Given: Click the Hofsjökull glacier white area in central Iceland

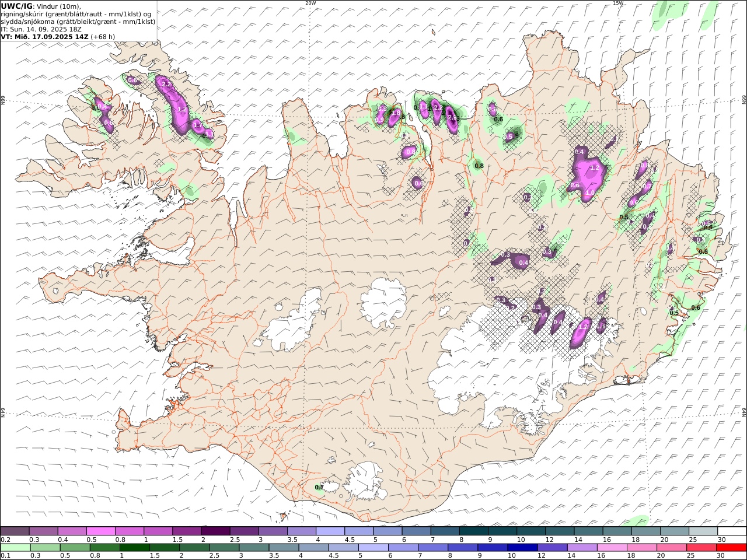Looking at the screenshot, I should 383,303.
